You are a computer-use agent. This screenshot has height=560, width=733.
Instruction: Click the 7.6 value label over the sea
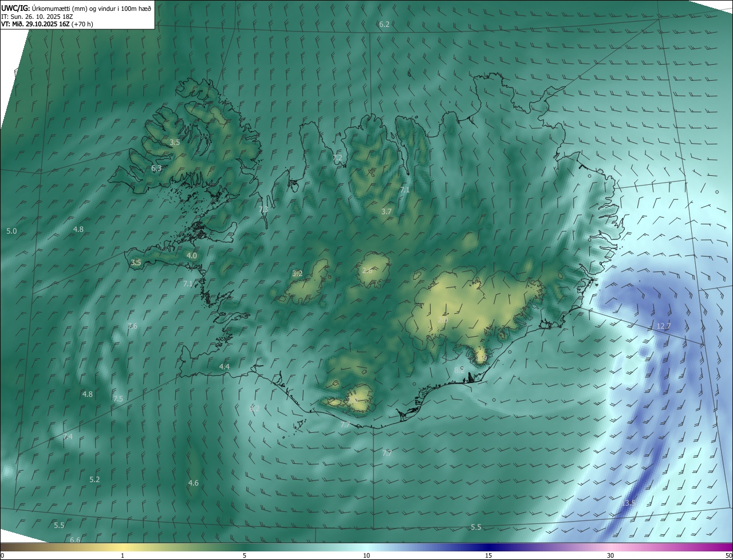[x=132, y=326]
